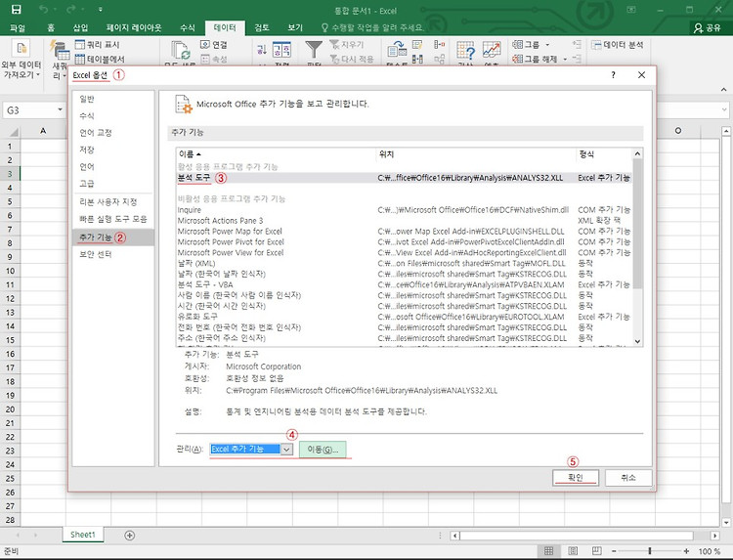Undo the last action in Excel
Image resolution: width=733 pixels, height=560 pixels.
click(43, 10)
